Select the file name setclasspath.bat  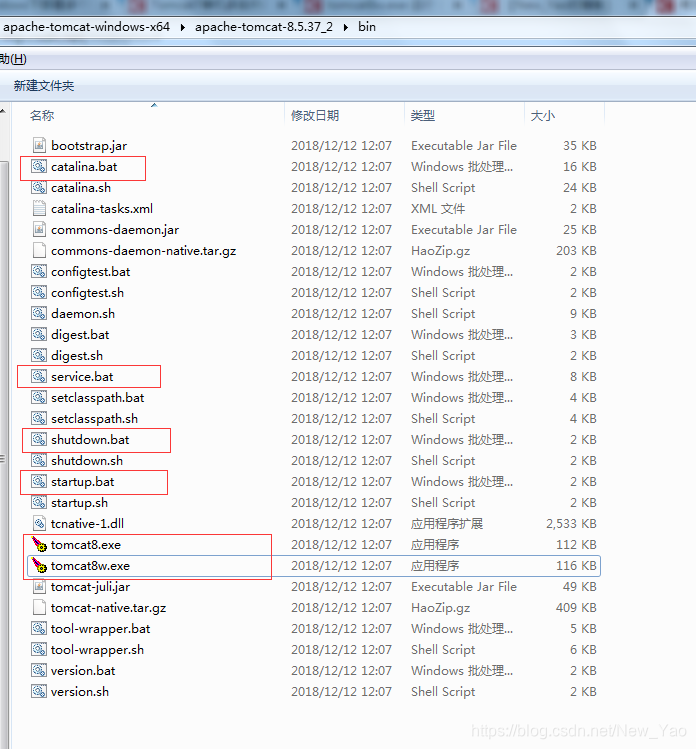[x=98, y=398]
